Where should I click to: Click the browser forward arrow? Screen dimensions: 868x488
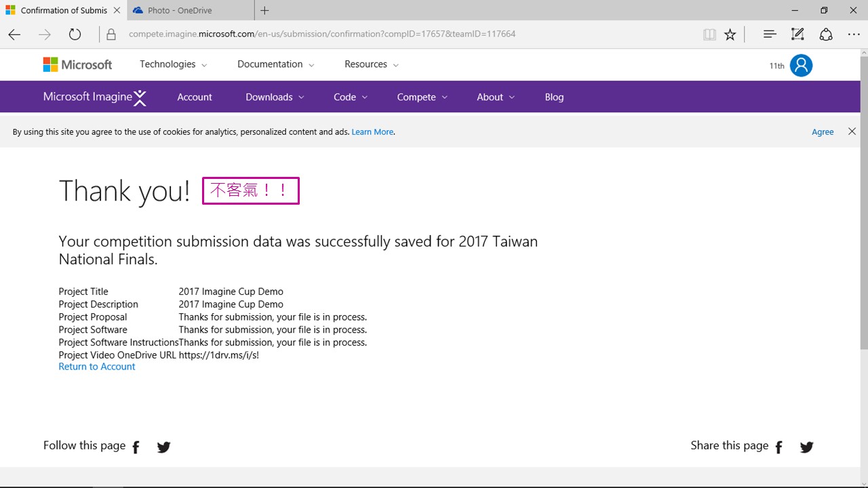(45, 35)
